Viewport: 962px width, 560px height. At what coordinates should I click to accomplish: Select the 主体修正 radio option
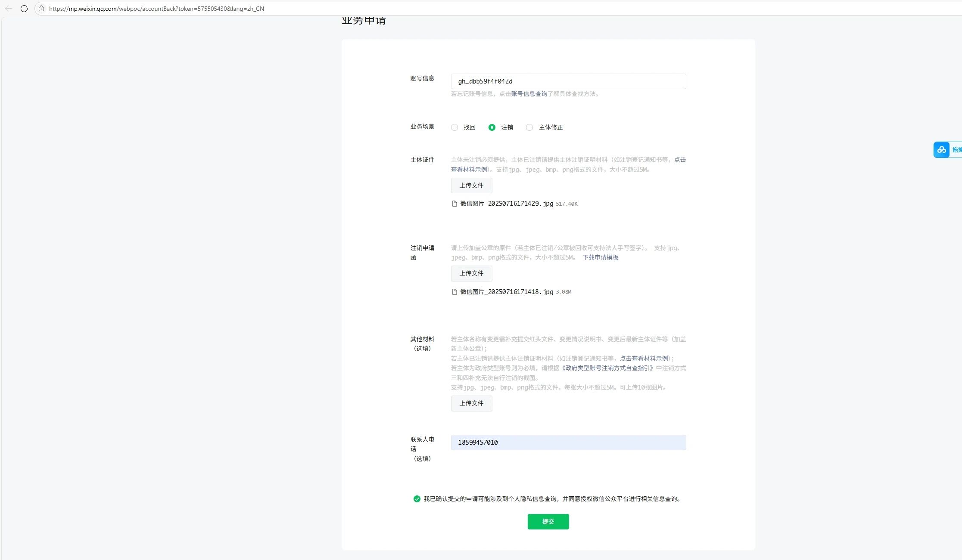coord(529,127)
